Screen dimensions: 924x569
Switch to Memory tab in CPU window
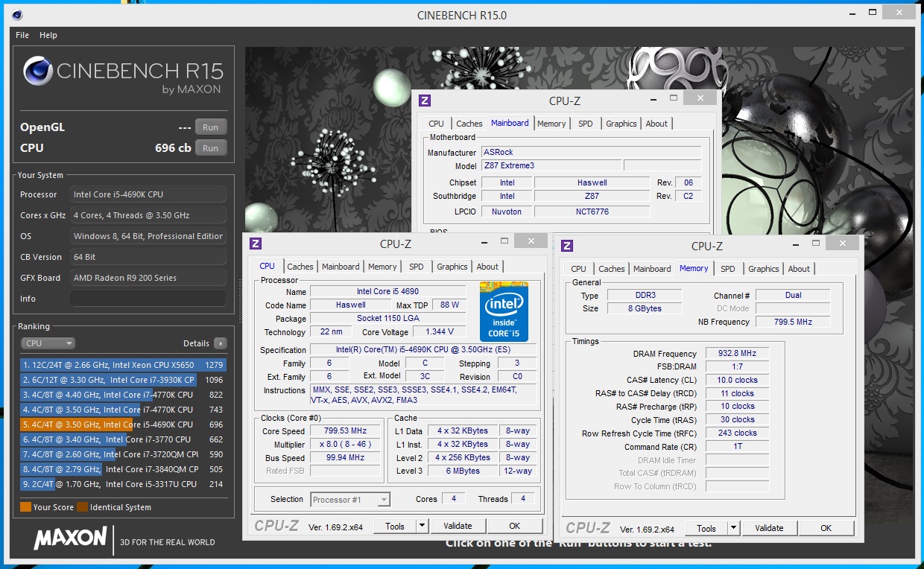click(382, 267)
